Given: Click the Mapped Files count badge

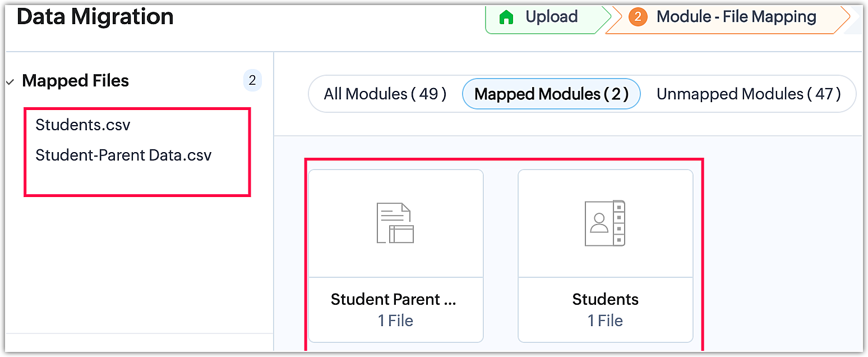Looking at the screenshot, I should 252,81.
